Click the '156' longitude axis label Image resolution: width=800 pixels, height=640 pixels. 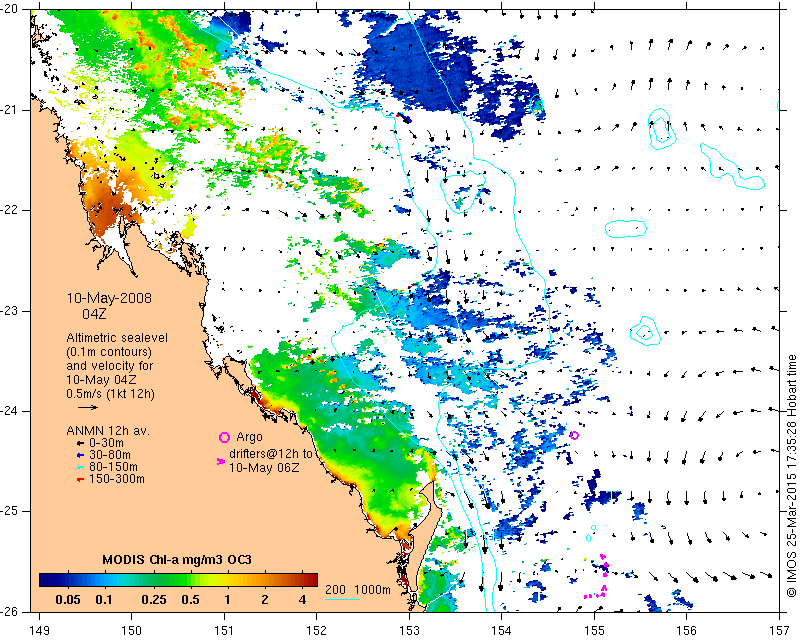[686, 631]
